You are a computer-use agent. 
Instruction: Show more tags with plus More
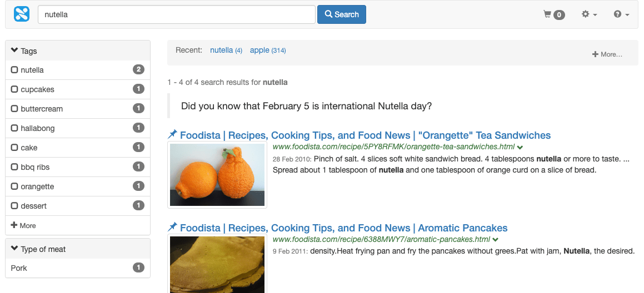[23, 225]
